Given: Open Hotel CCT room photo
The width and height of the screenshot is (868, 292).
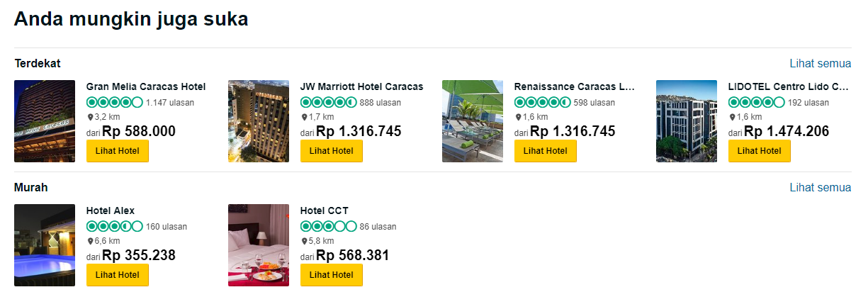Looking at the screenshot, I should pos(259,245).
